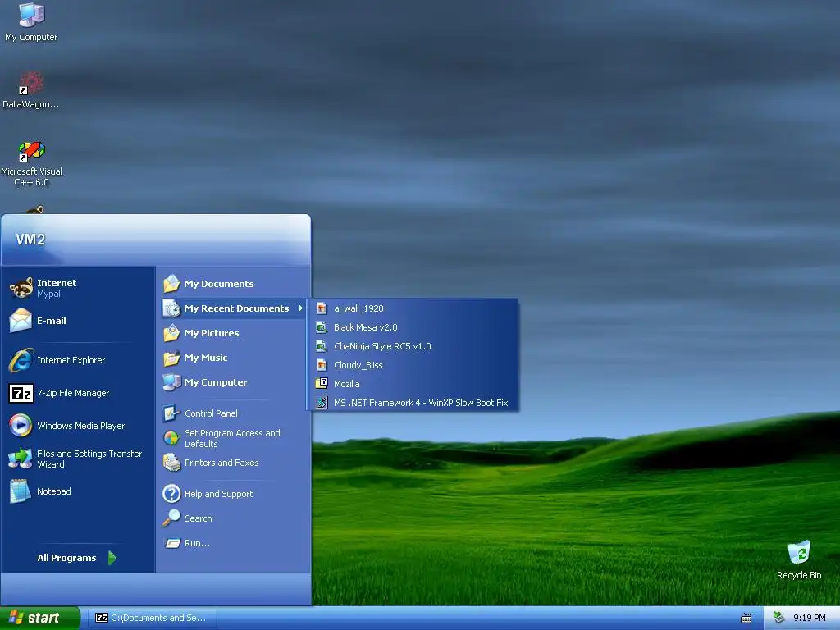Launch Microsoft Visual C++ 6.0 shortcut
Image resolution: width=840 pixels, height=630 pixels.
pos(31,151)
